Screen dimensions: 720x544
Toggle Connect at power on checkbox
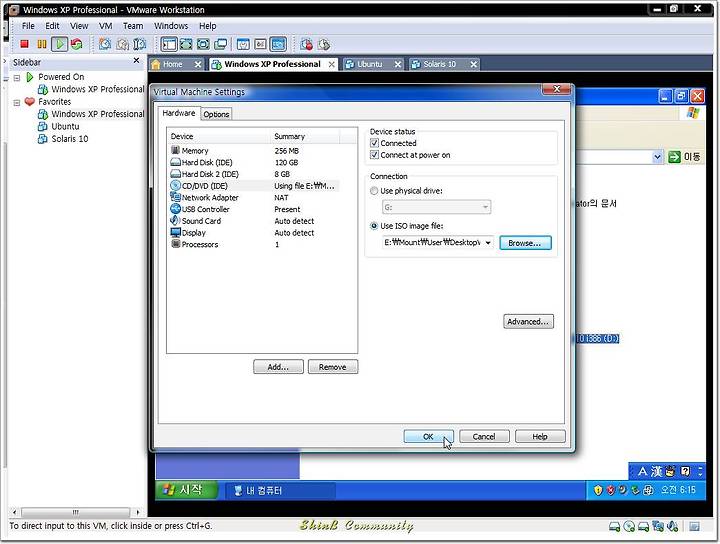click(x=374, y=155)
